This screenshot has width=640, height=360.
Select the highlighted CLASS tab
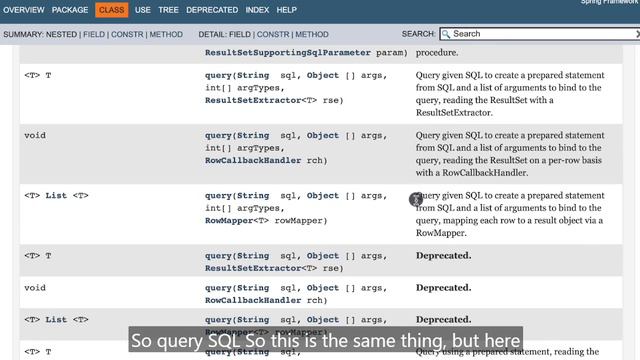[x=111, y=10]
